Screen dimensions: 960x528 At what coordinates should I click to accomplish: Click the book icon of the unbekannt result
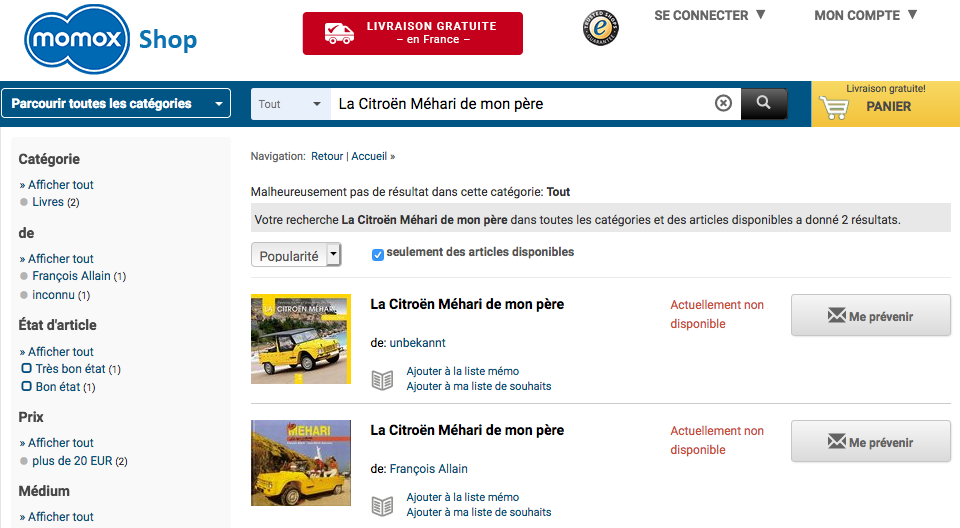tap(383, 380)
